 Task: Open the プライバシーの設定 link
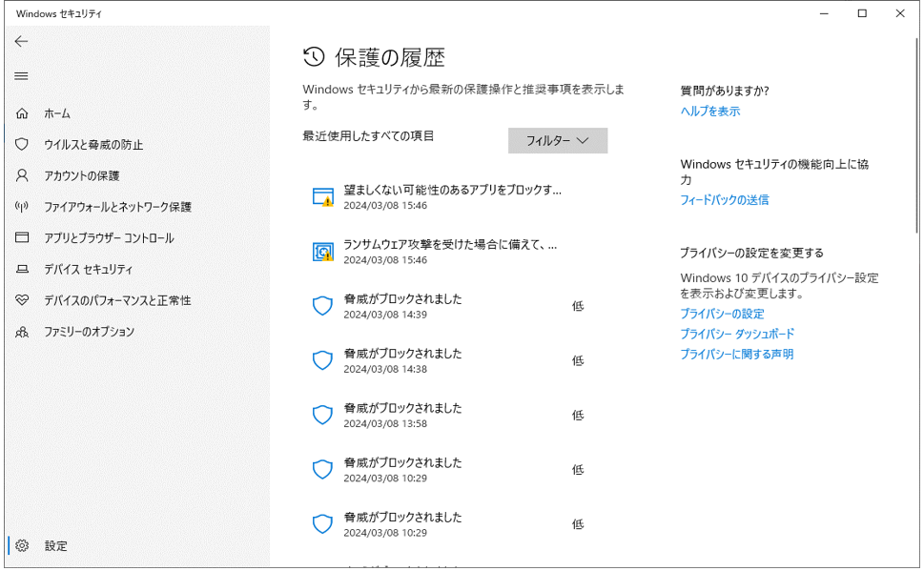click(722, 314)
